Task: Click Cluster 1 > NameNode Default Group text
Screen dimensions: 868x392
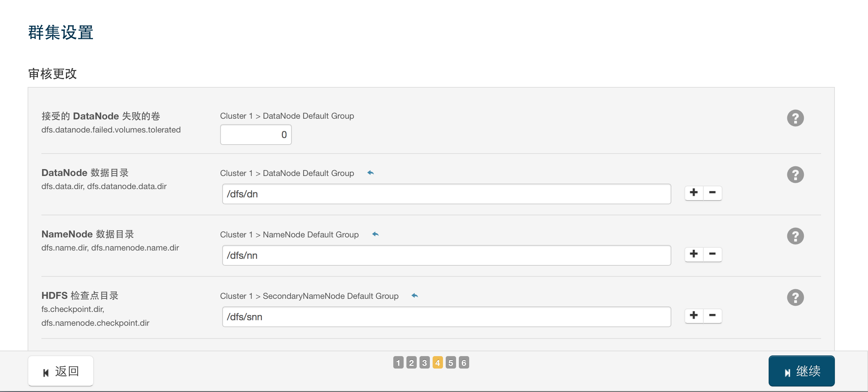Action: coord(289,235)
